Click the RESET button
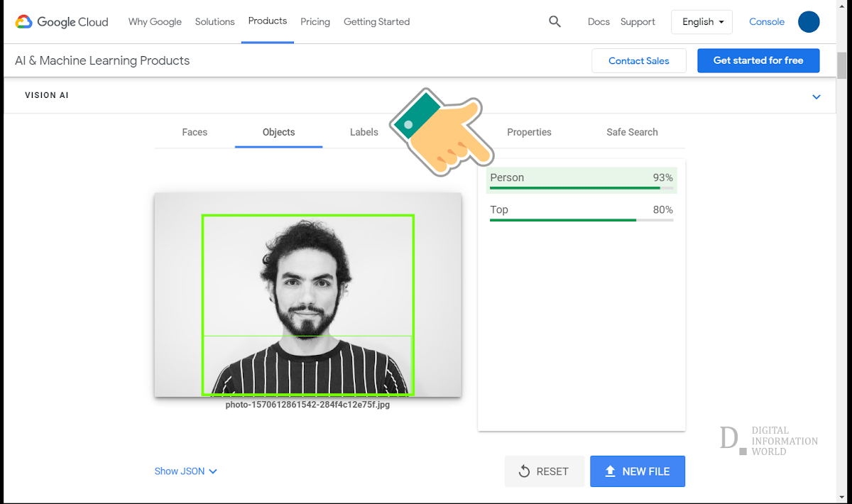Image resolution: width=852 pixels, height=504 pixels. point(545,471)
